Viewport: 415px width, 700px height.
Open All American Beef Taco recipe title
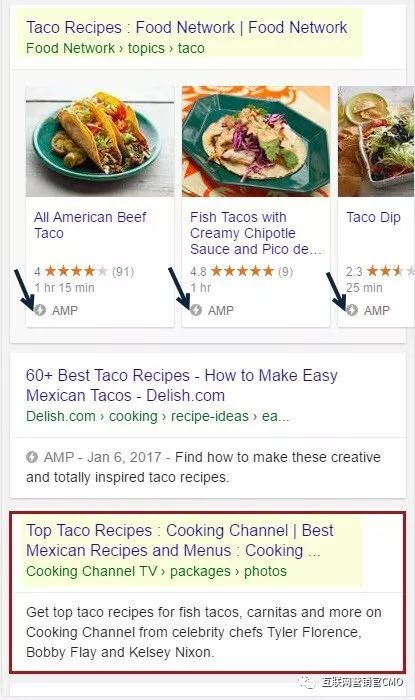(90, 225)
